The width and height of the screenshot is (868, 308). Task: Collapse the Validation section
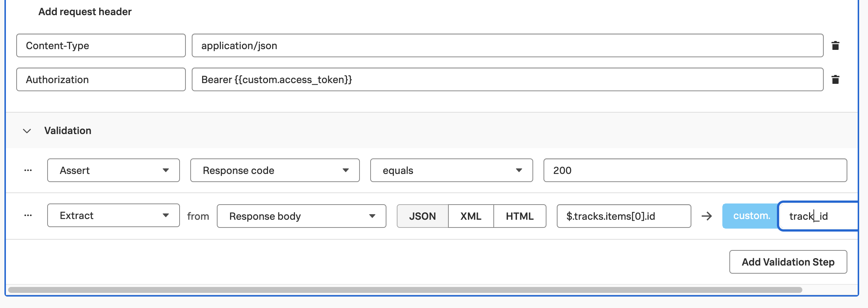coord(27,131)
